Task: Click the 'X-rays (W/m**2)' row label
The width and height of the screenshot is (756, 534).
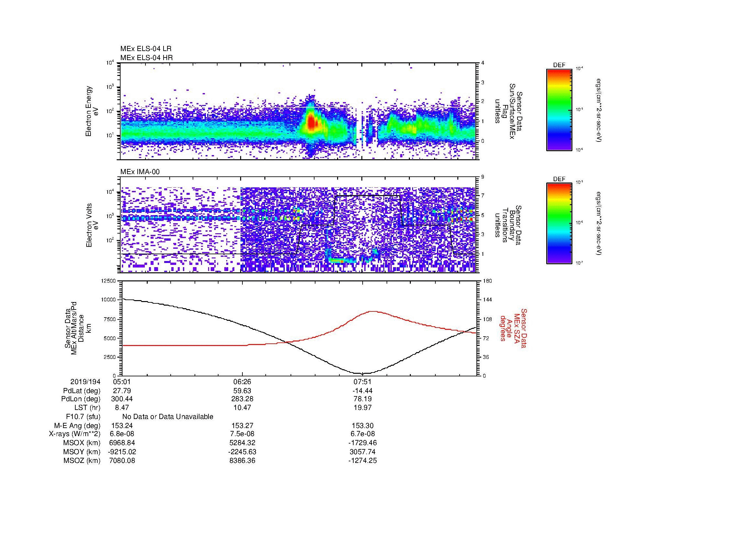Action: point(74,434)
